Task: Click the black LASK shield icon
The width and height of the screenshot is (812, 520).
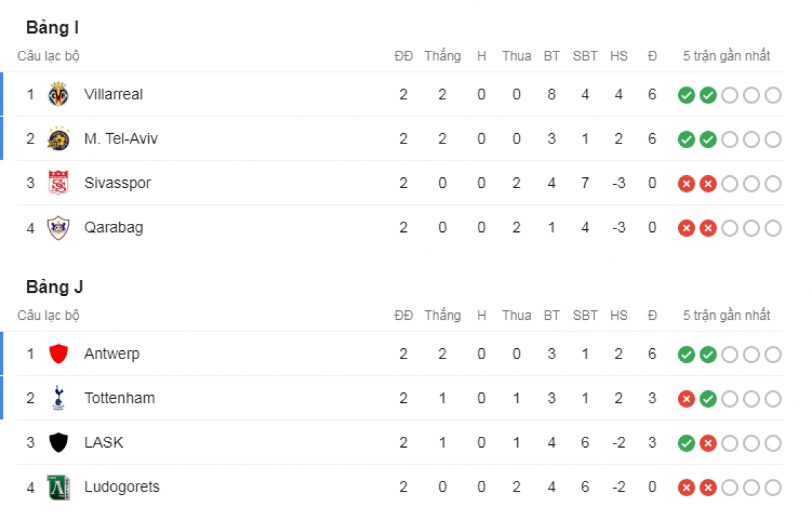Action: (x=58, y=443)
